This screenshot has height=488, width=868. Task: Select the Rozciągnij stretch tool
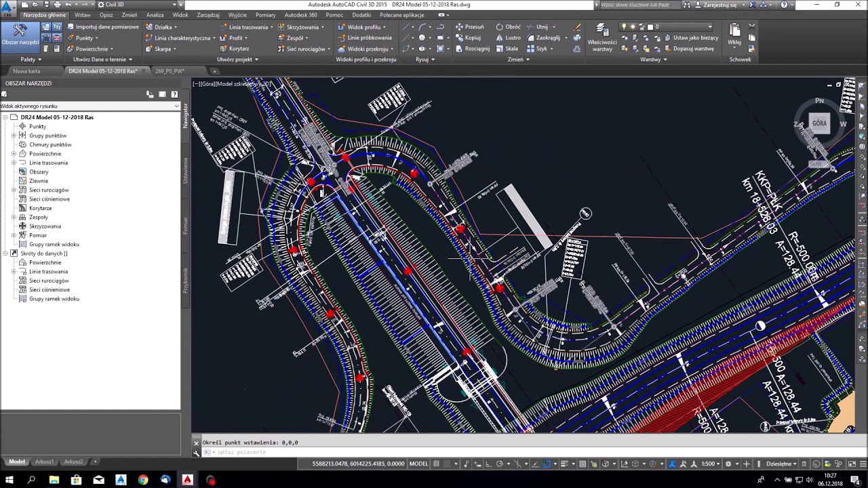pyautogui.click(x=472, y=49)
